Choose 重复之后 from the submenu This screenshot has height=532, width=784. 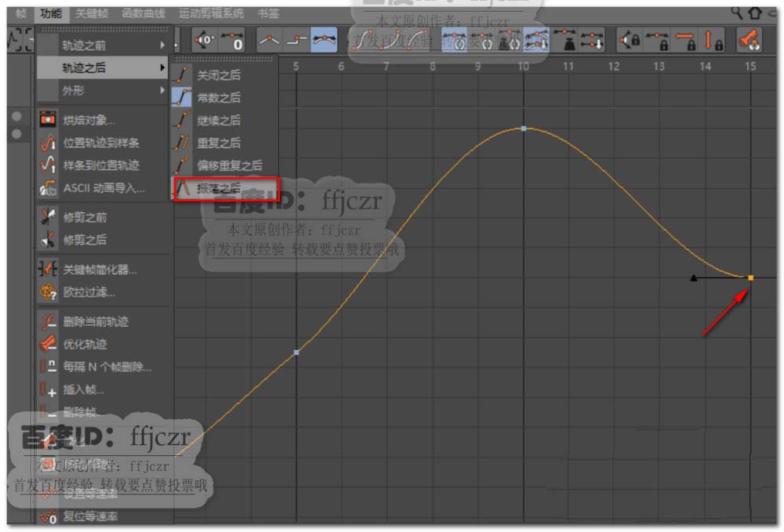tap(223, 143)
